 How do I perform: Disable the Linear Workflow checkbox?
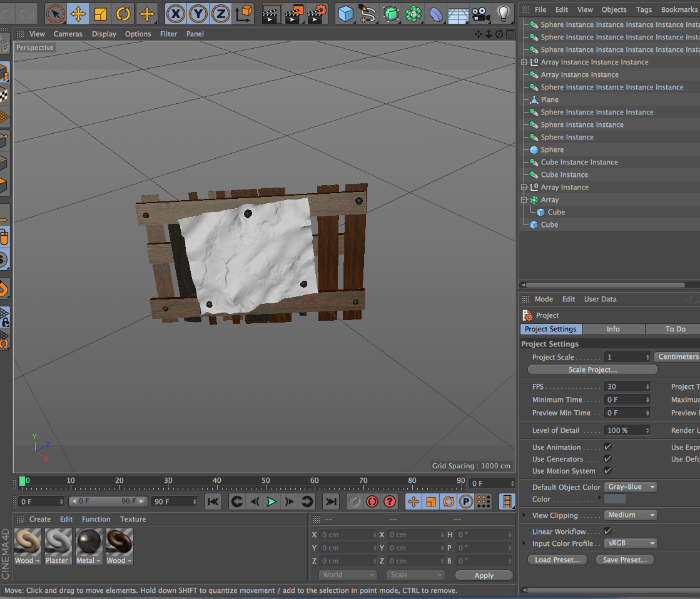coord(607,531)
